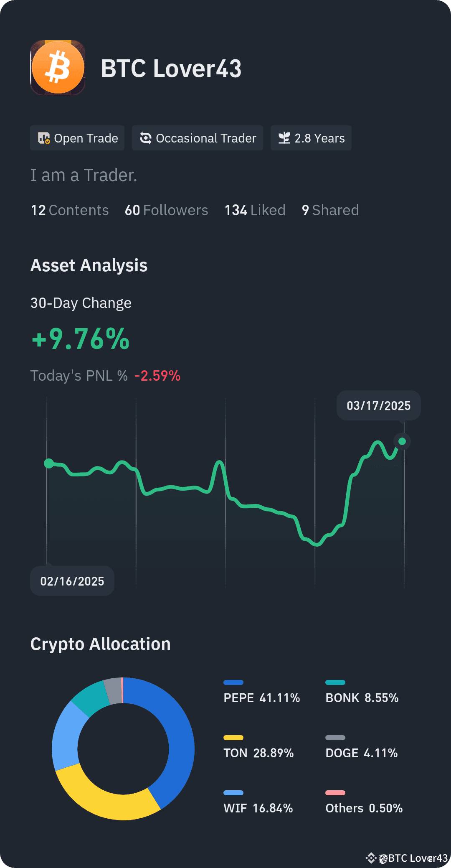451x868 pixels.
Task: Click the 03/17/2025 date tooltip
Action: pos(379,405)
